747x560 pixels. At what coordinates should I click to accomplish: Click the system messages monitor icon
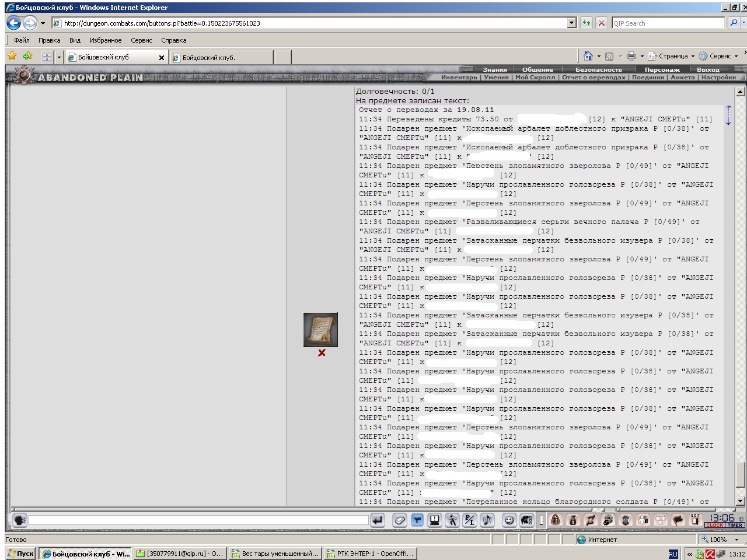click(x=434, y=520)
